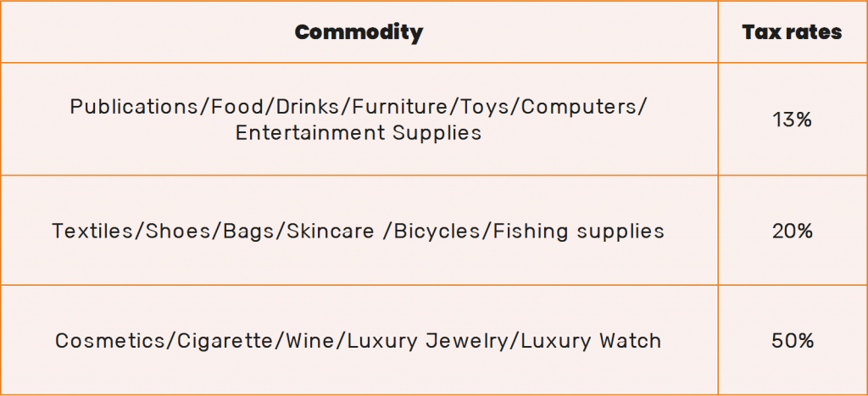Click the word Textiles in second row
Image resolution: width=868 pixels, height=396 pixels.
[93, 231]
